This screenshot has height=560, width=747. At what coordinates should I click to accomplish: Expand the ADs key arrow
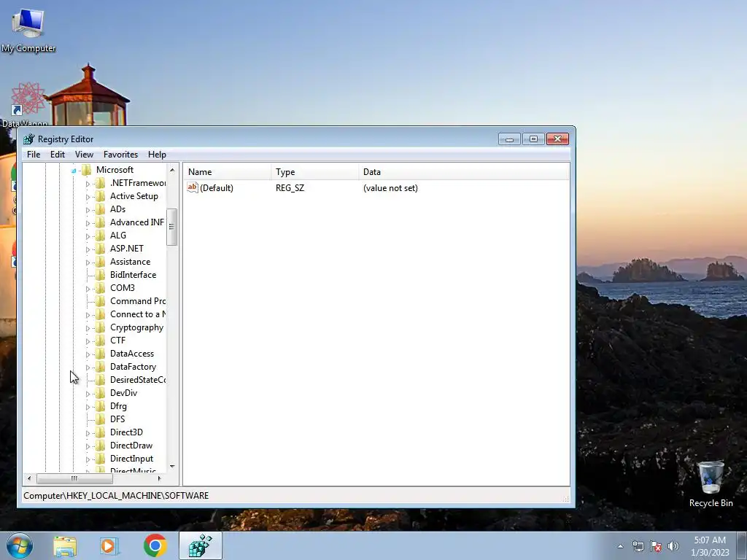[x=88, y=209]
